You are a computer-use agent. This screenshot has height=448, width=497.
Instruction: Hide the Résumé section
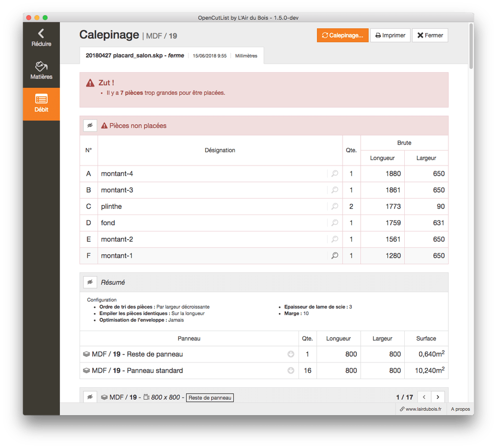click(90, 282)
